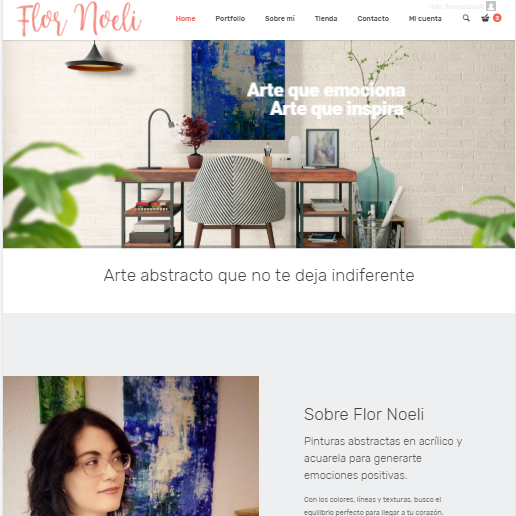The width and height of the screenshot is (516, 516).
Task: Open Mi cuenta account menu
Action: point(425,19)
